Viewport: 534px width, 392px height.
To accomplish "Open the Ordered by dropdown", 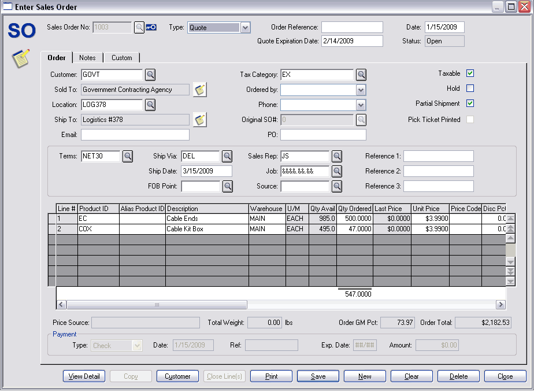I will click(361, 90).
